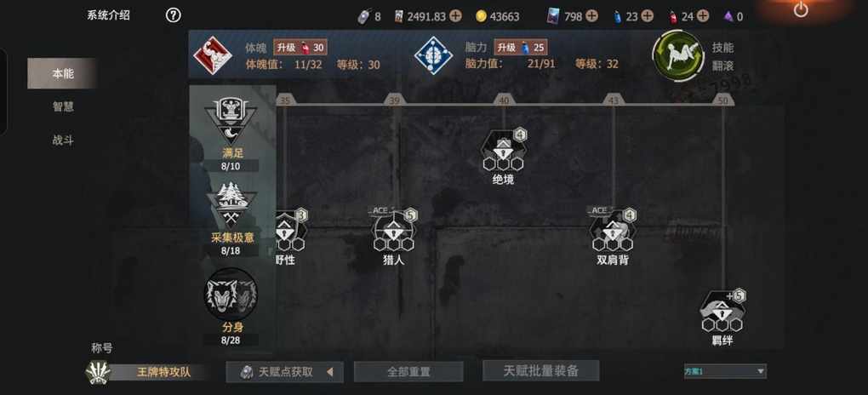Click the 脑力 升级 button

pos(520,48)
